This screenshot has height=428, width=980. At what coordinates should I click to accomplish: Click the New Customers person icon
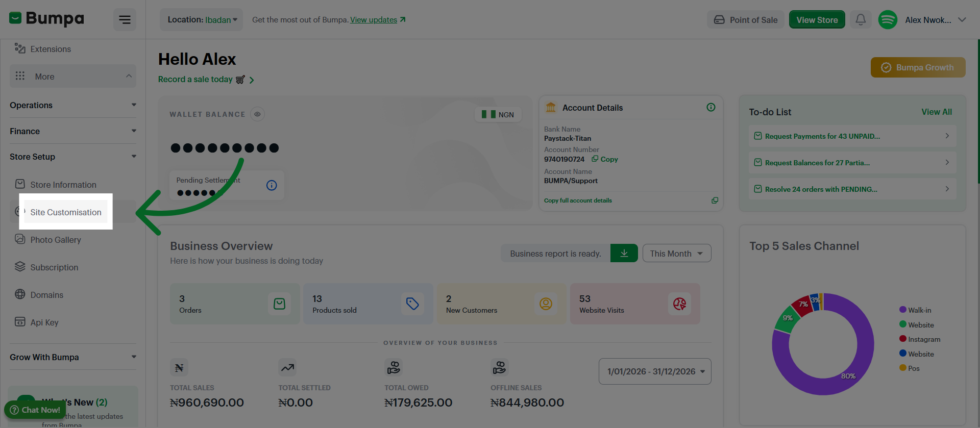click(x=546, y=304)
